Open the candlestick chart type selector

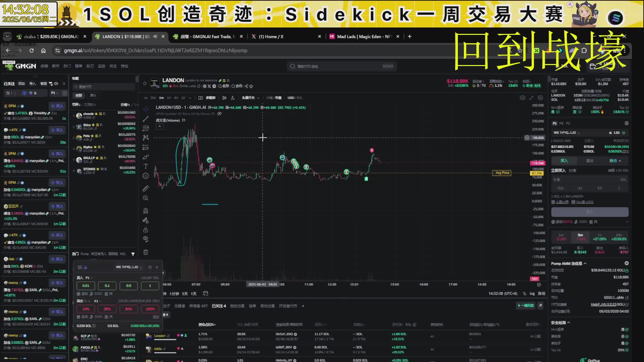[224, 98]
